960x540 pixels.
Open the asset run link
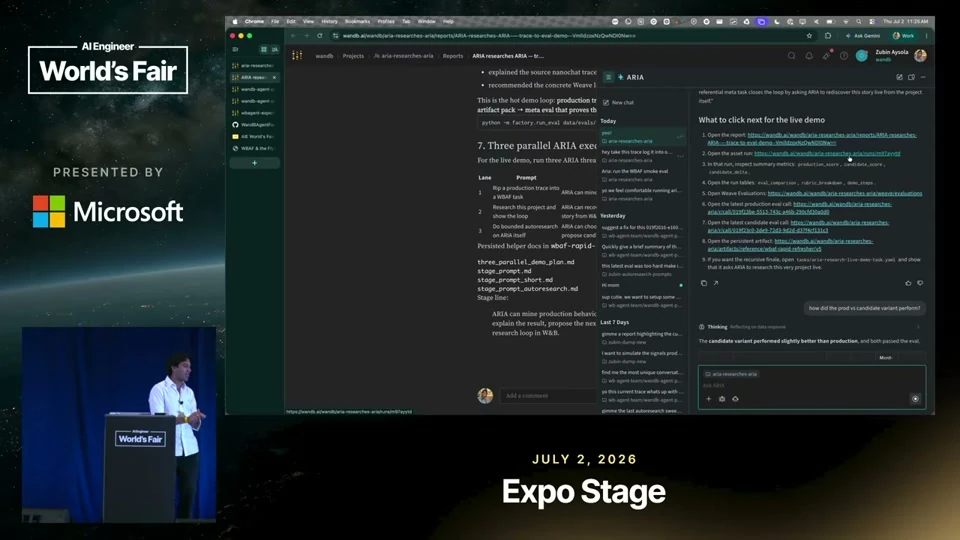(x=827, y=153)
